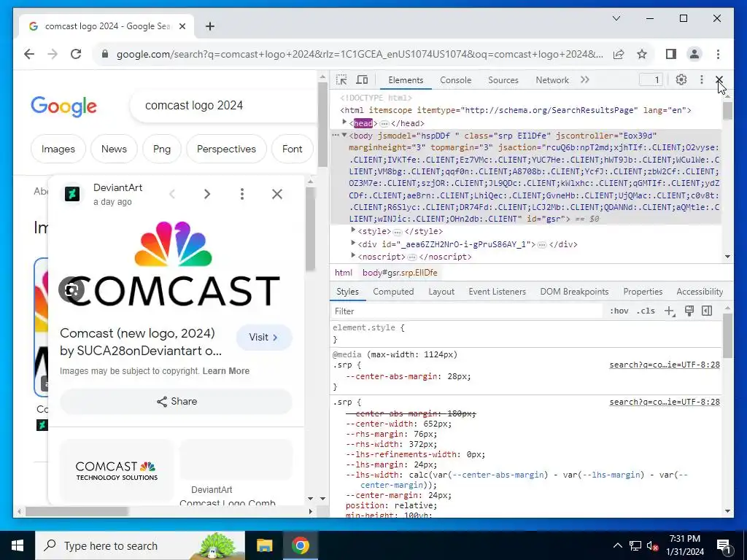Screen dimensions: 747x560
Task: Open Windows Start menu
Action: [x=18, y=545]
